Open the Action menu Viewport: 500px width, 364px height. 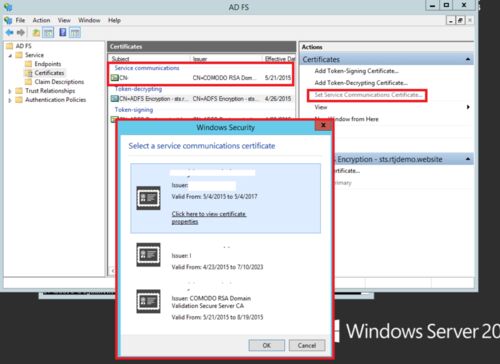click(x=41, y=20)
